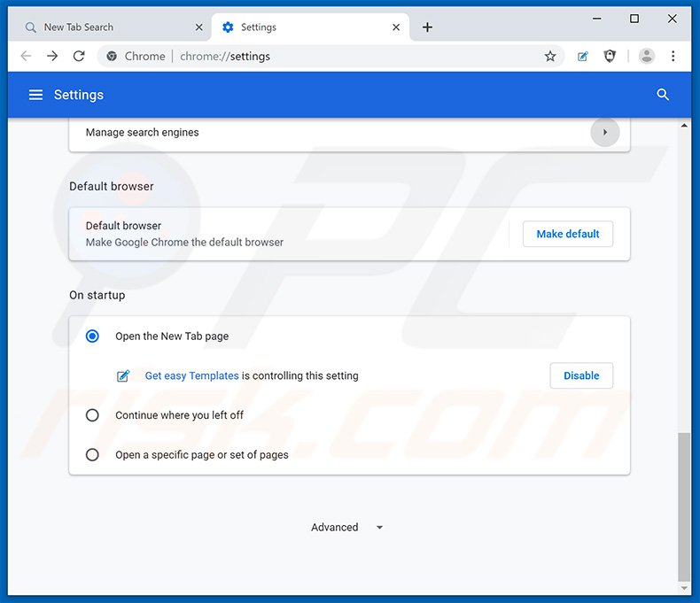Open the Get easy Templates link
The width and height of the screenshot is (700, 603).
click(x=191, y=375)
